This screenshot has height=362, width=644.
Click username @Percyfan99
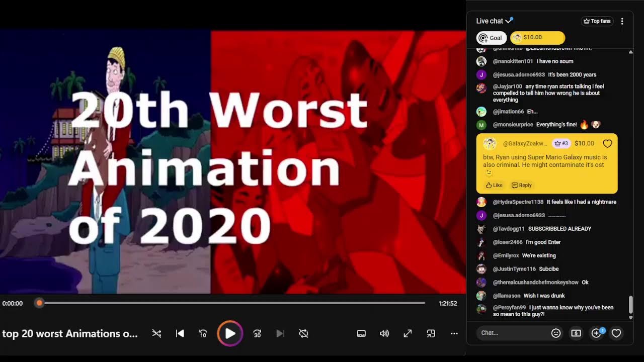point(509,308)
